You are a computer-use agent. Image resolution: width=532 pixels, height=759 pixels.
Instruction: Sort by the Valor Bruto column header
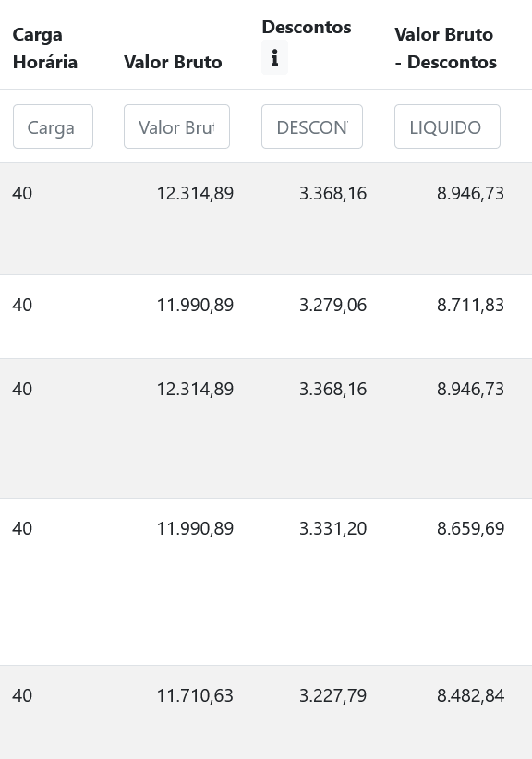pyautogui.click(x=173, y=62)
